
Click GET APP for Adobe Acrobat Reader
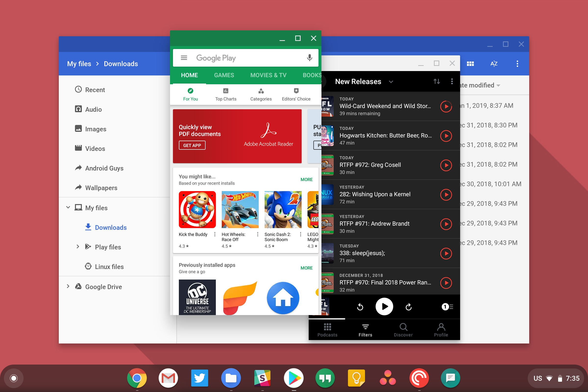pyautogui.click(x=192, y=145)
